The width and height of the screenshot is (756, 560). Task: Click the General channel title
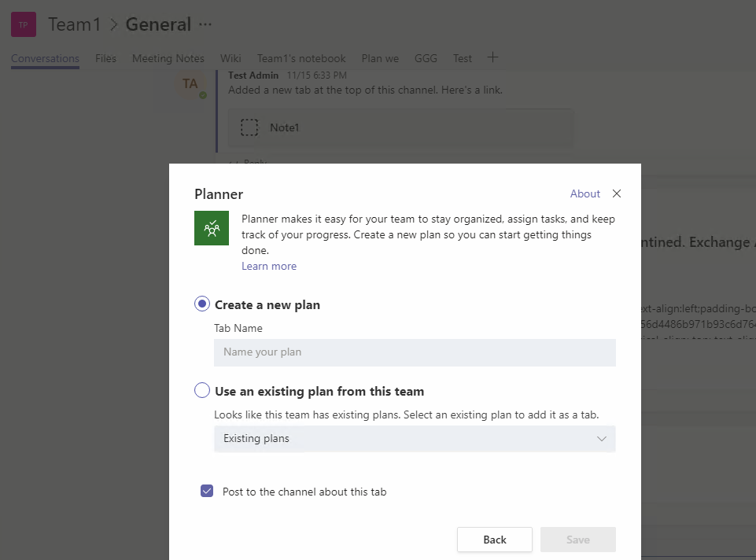tap(158, 24)
